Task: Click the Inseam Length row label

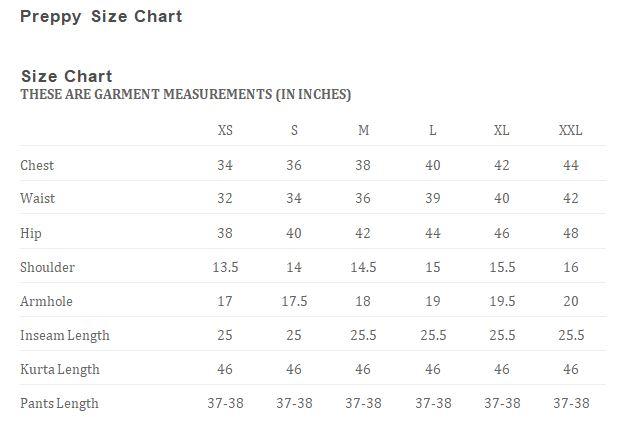Action: tap(65, 336)
